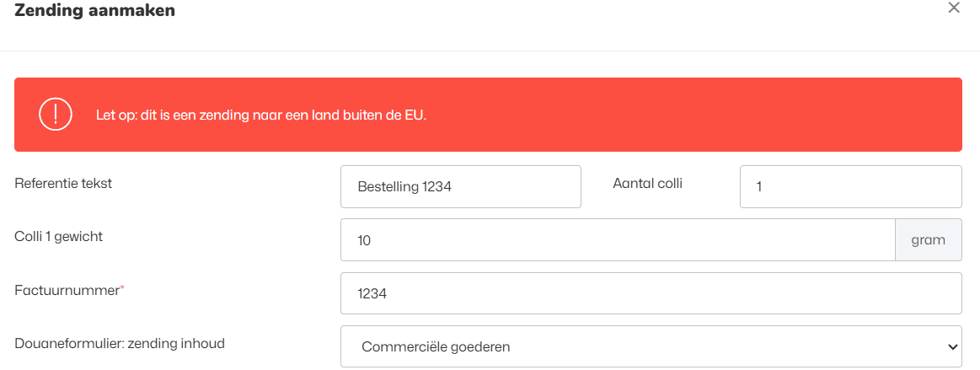Click the Referentie tekst label

click(63, 183)
